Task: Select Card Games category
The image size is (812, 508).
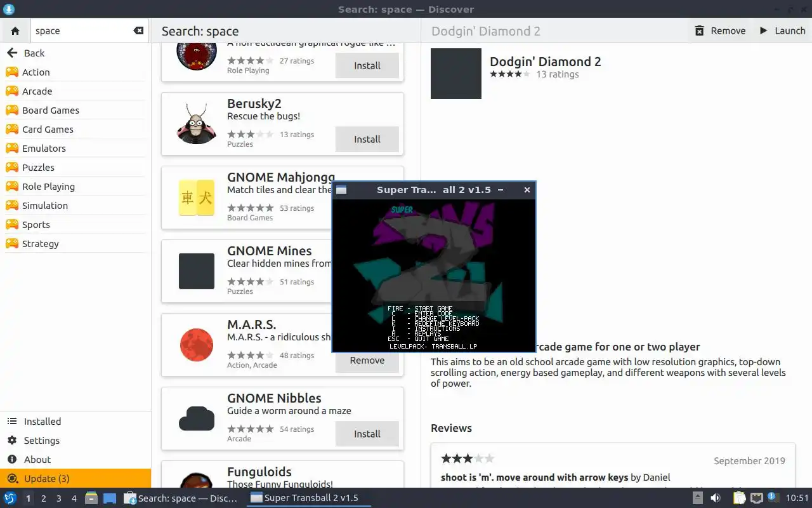Action: coord(75,130)
